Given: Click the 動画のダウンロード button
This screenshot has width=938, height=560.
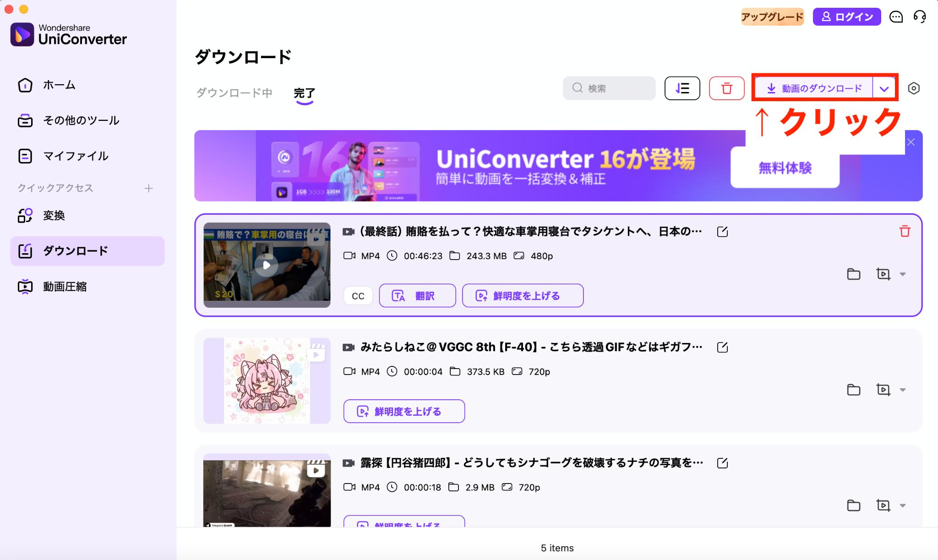Looking at the screenshot, I should pos(814,88).
